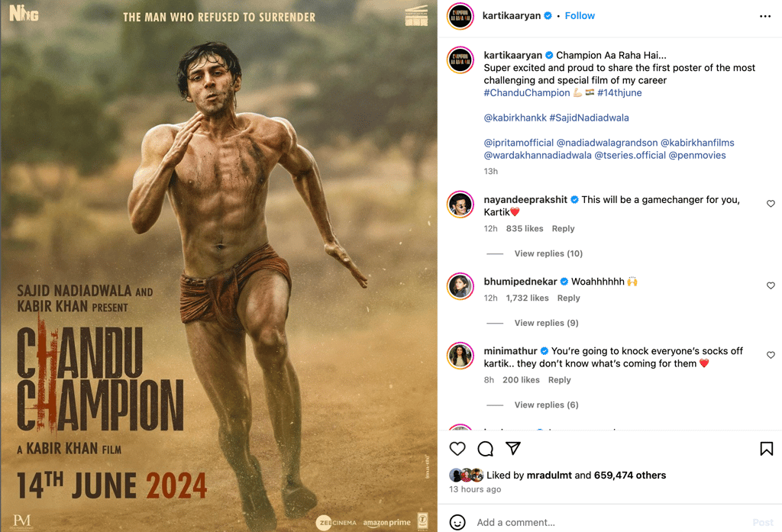
Task: Open the comment bubble icon
Action: pyautogui.click(x=485, y=449)
